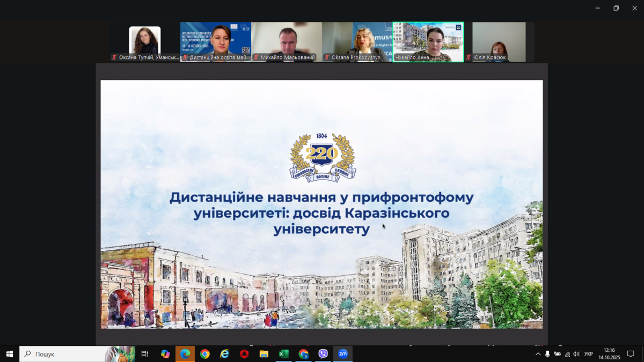
Task: Click the system tray microphone icon
Action: pyautogui.click(x=547, y=354)
